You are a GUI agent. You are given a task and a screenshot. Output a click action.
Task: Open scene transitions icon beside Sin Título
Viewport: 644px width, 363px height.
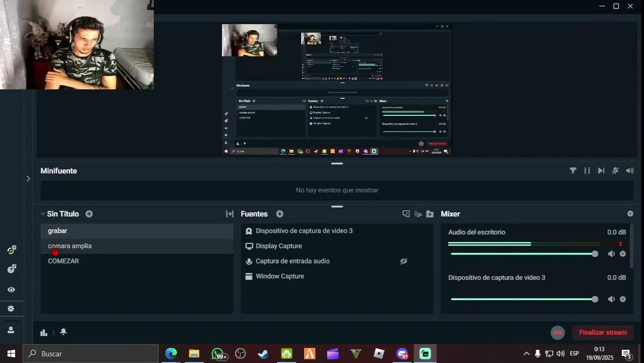point(230,214)
